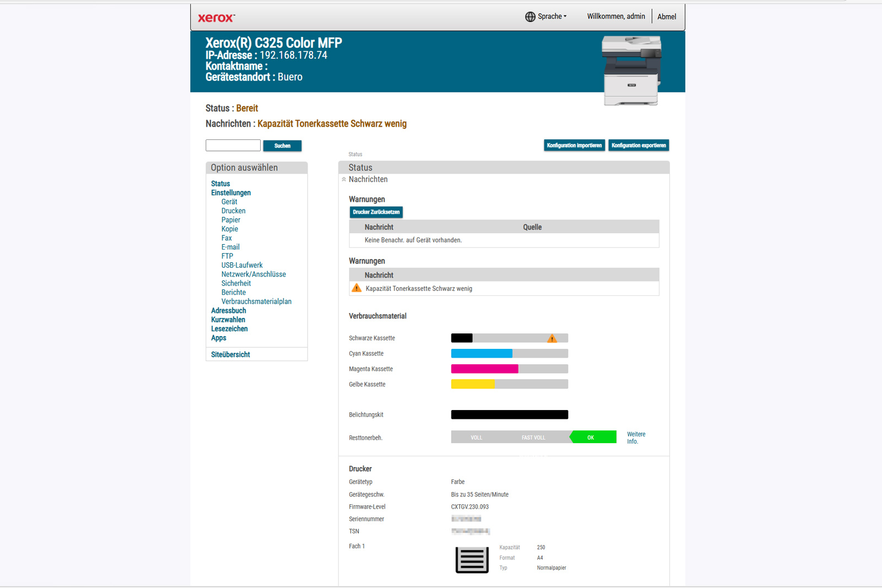Collapse the Nachrichten section chevron
Image resolution: width=882 pixels, height=588 pixels.
click(x=344, y=180)
